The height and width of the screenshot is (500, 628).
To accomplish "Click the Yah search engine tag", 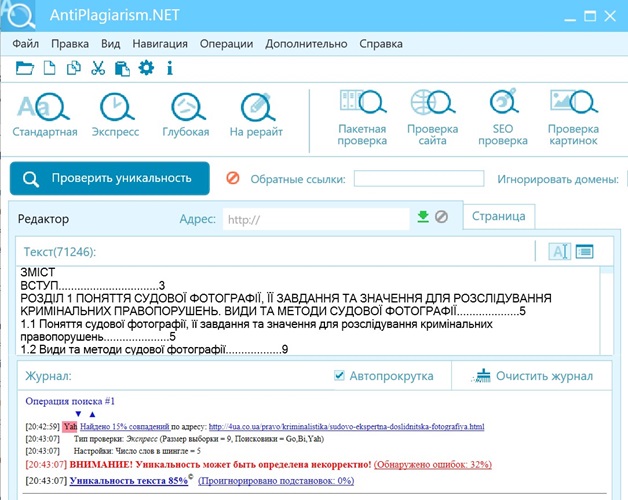I will coord(70,426).
